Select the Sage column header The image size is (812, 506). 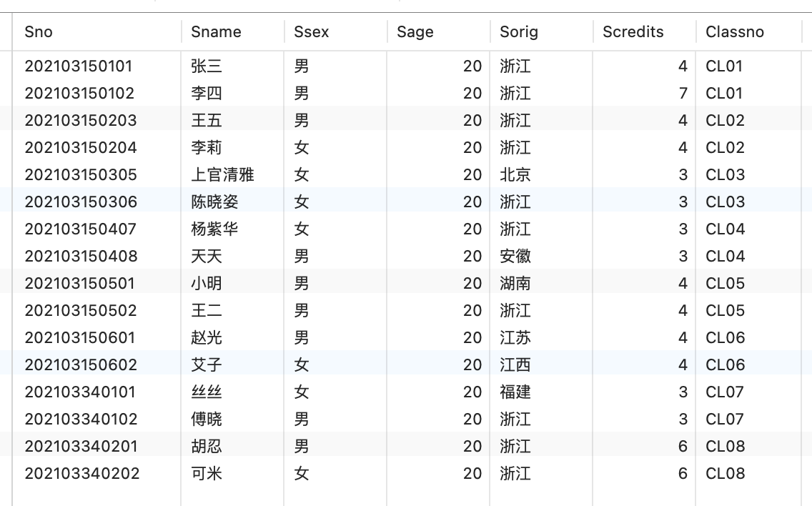pos(415,32)
